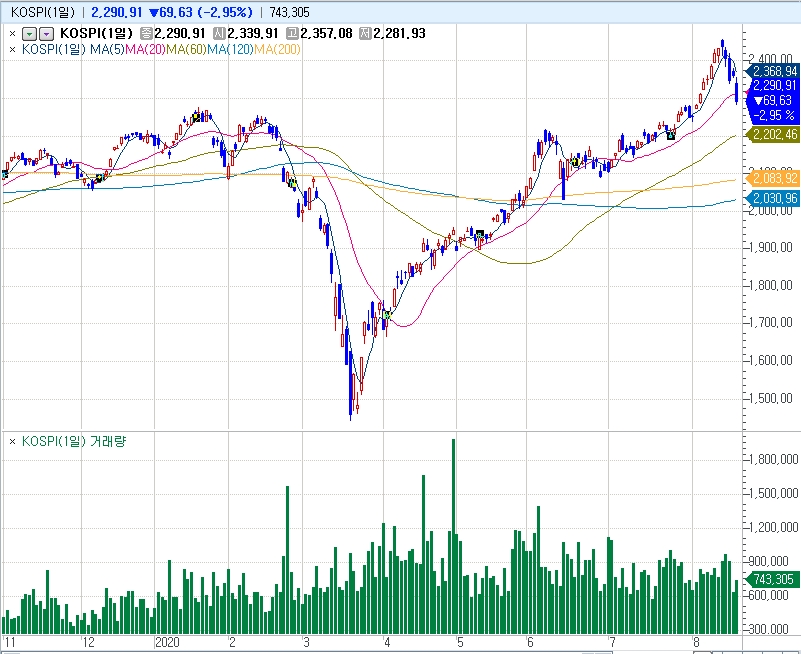Click the 2,368.94 price tag on axis

(x=774, y=71)
